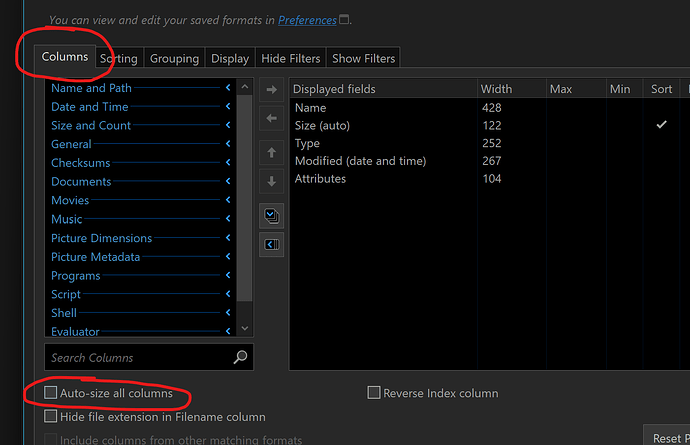
Task: Click the magnifier search icon
Action: tap(240, 357)
